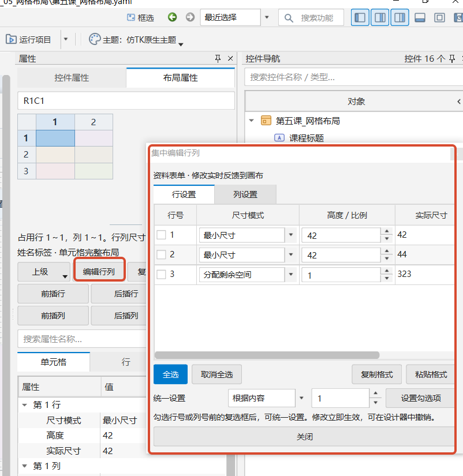Open the 最近选择 dropdown
Image resolution: width=463 pixels, height=476 pixels.
coord(267,17)
